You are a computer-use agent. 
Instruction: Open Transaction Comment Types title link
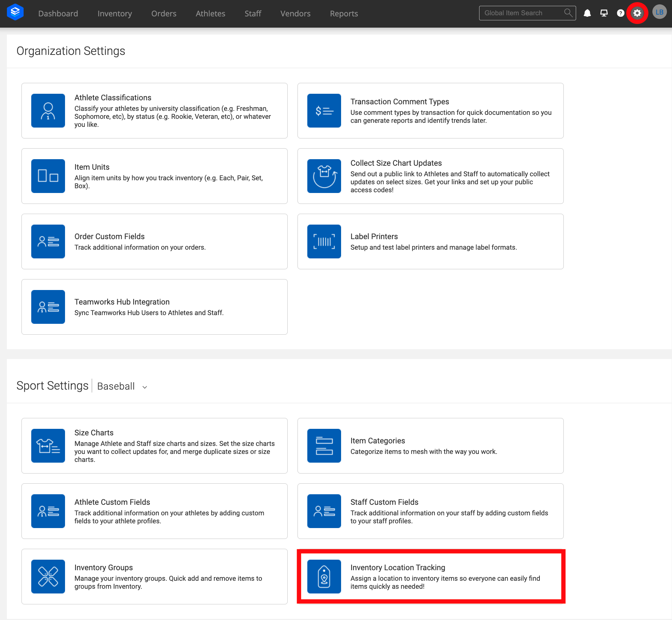[400, 101]
